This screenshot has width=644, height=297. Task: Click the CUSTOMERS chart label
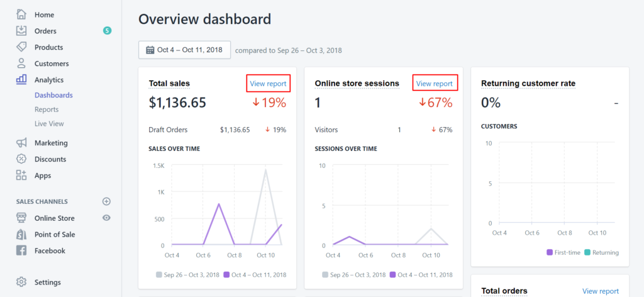coord(499,126)
